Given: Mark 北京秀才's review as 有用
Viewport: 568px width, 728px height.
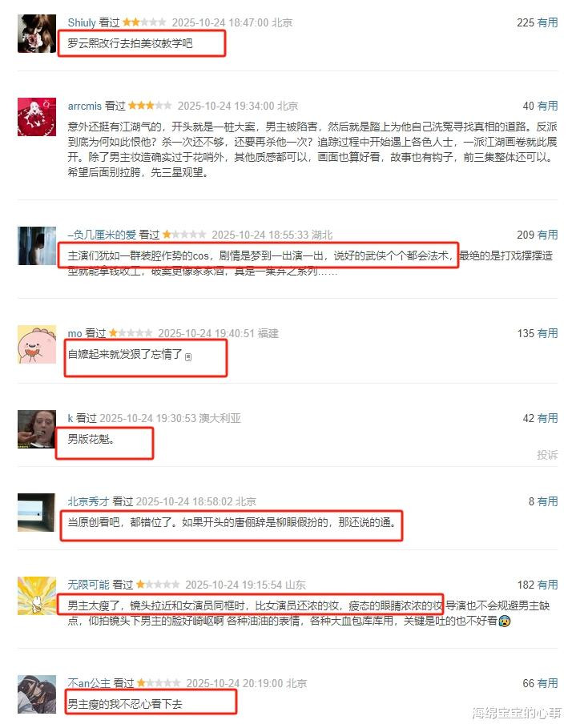Looking at the screenshot, I should (x=547, y=501).
